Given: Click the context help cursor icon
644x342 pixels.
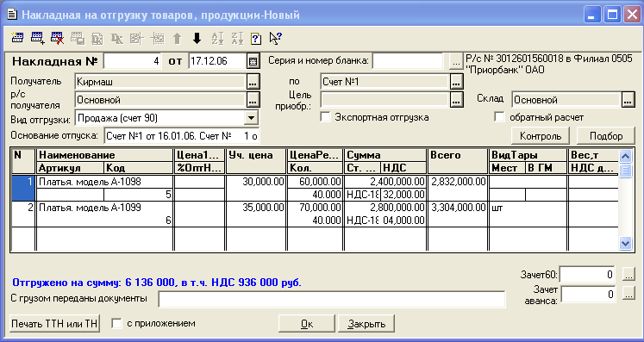Looking at the screenshot, I should point(275,38).
